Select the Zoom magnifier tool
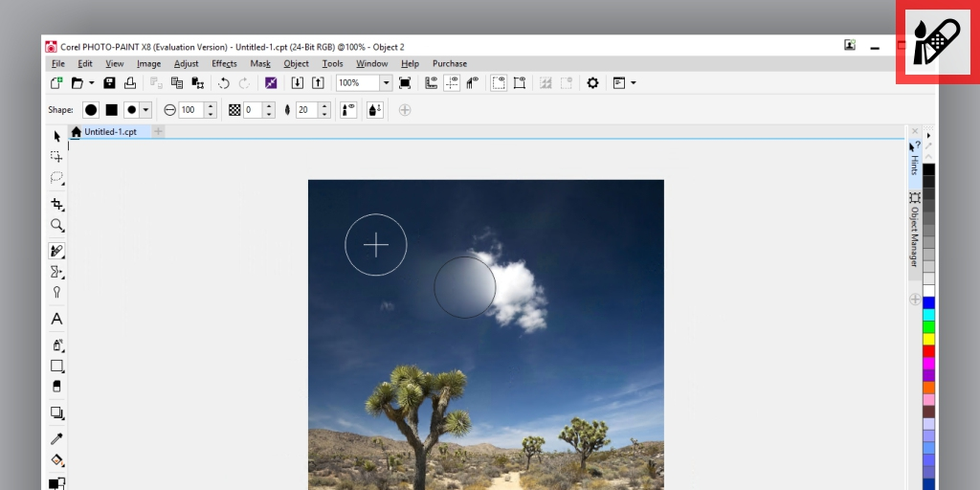Image resolution: width=980 pixels, height=490 pixels. [x=57, y=226]
